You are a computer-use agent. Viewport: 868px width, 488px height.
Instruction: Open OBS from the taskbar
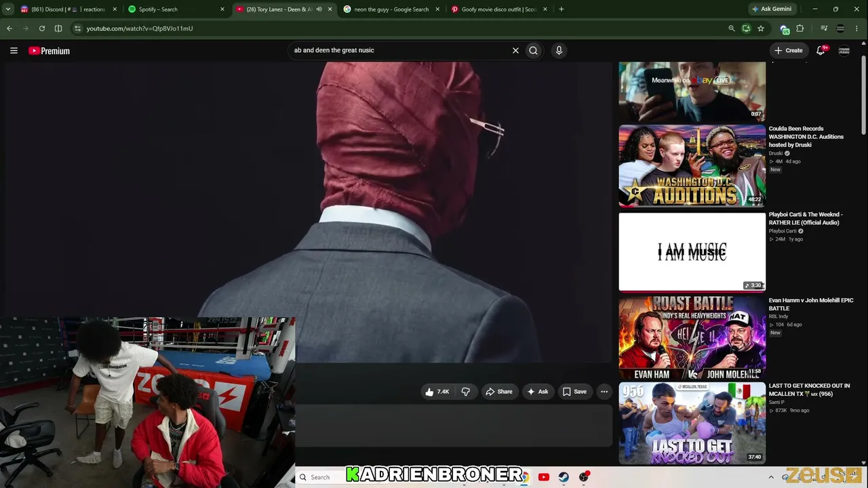pos(584,477)
